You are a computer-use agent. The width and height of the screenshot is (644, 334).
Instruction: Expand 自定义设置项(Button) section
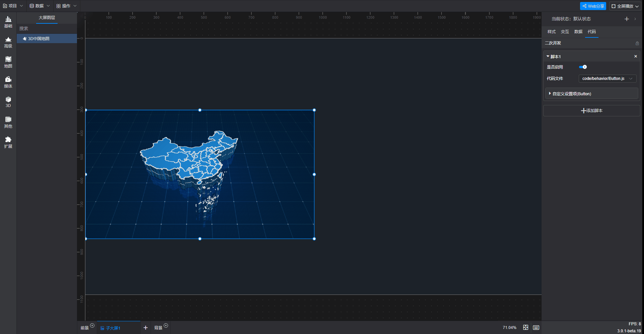[x=591, y=94]
